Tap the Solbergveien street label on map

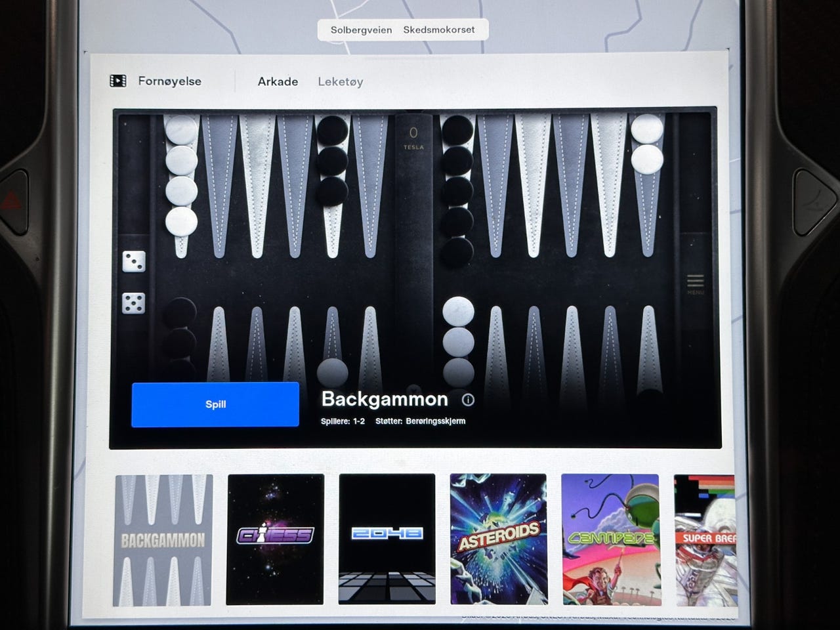tap(361, 30)
